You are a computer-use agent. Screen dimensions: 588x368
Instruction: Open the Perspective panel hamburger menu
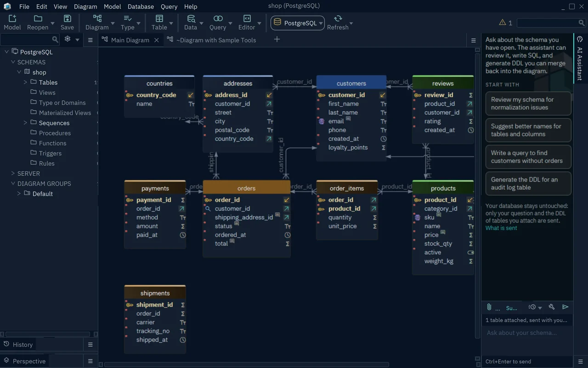90,361
